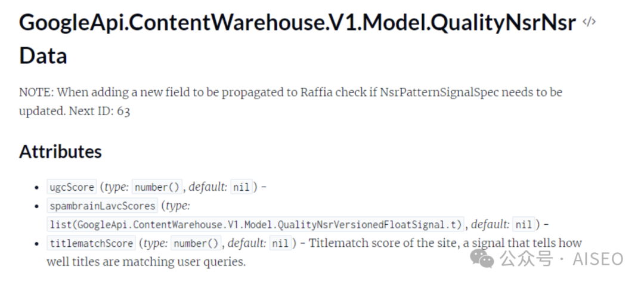Click number() type beside titlematchScore
644x285 pixels.
coord(196,243)
